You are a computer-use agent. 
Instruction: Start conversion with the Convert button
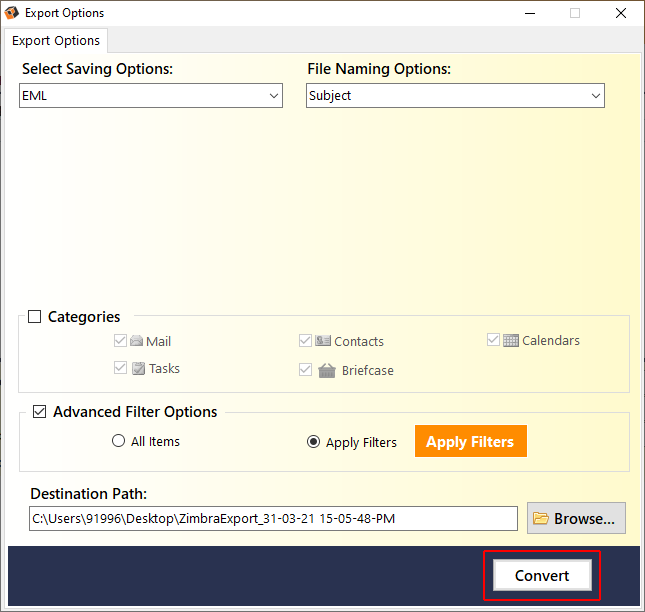click(542, 575)
